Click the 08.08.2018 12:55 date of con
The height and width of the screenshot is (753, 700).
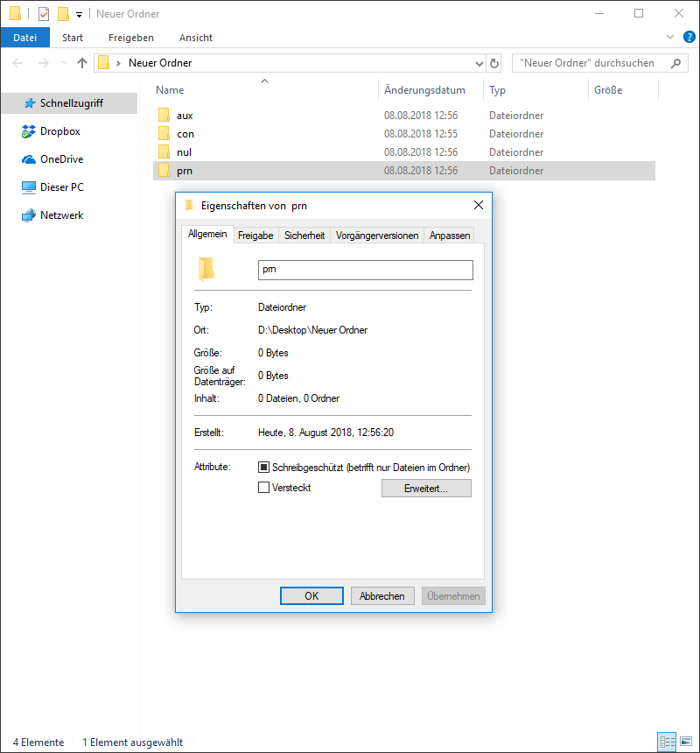coord(421,133)
